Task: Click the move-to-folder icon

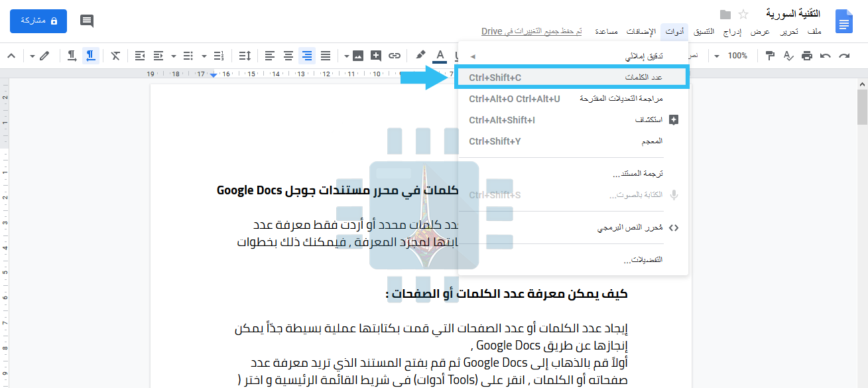Action: coord(725,15)
